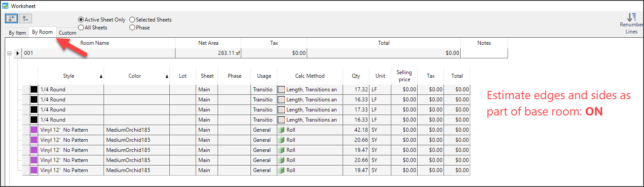Select the Phase radio button
This screenshot has width=644, height=187.
[132, 28]
